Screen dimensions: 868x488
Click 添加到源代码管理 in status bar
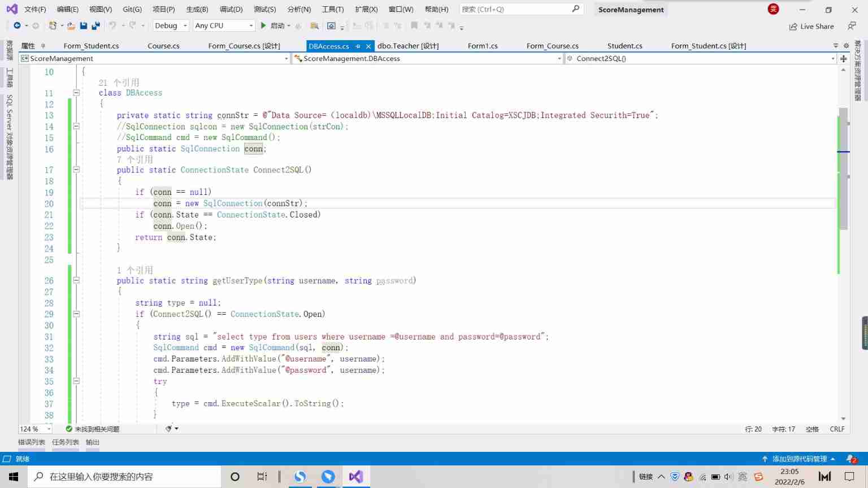(798, 459)
